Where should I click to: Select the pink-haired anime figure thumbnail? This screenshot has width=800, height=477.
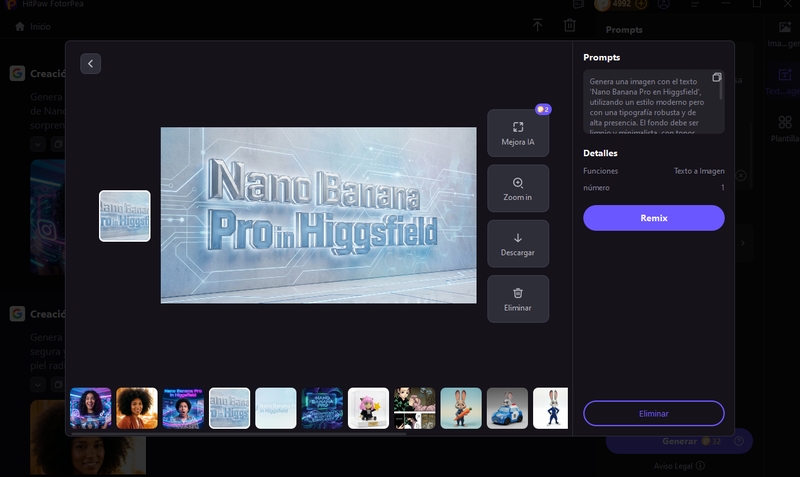[x=368, y=408]
